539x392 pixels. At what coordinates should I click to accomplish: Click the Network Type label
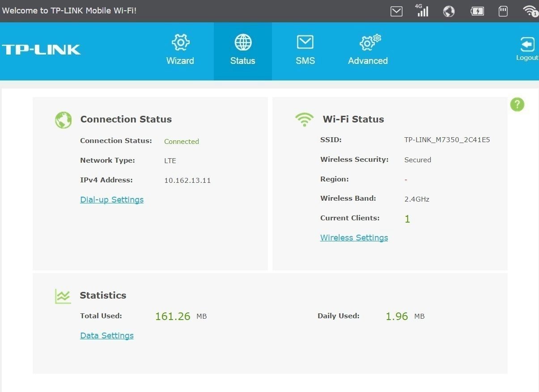[x=107, y=160]
